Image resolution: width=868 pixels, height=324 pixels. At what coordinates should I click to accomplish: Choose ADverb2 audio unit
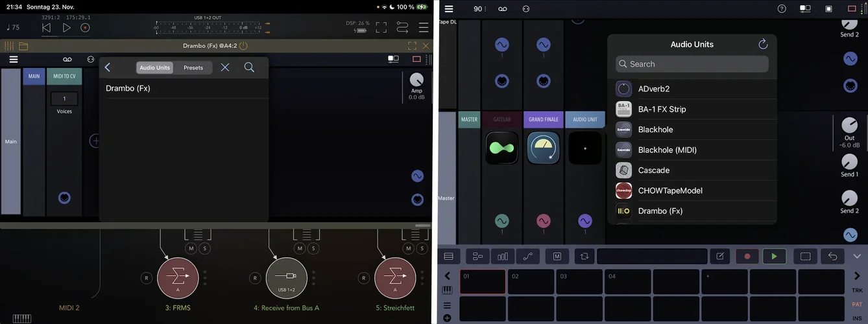pos(692,89)
